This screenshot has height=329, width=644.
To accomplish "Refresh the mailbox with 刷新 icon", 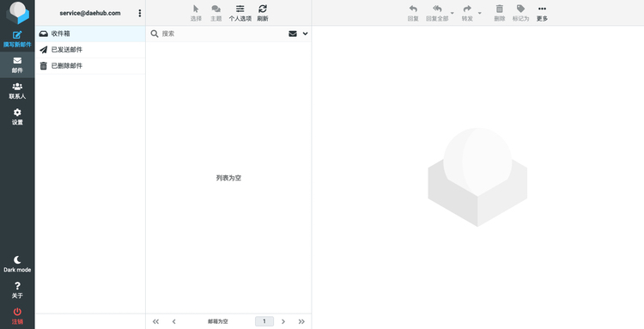I will point(263,13).
